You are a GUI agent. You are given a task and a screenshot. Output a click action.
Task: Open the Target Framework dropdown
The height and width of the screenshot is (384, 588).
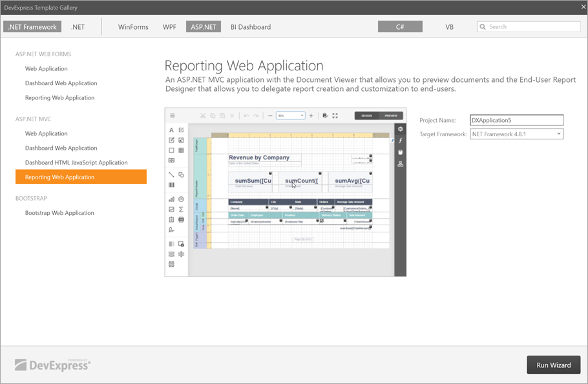click(517, 134)
